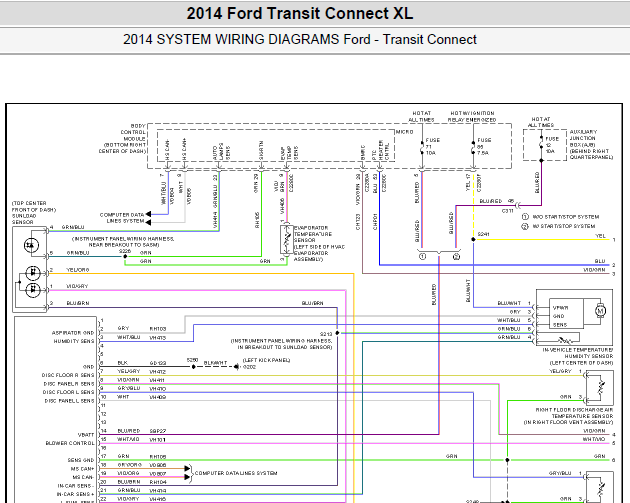The height and width of the screenshot is (503, 630).
Task: Click the arrowhead beside MS CAN+ wire VD806
Action: coord(187,468)
